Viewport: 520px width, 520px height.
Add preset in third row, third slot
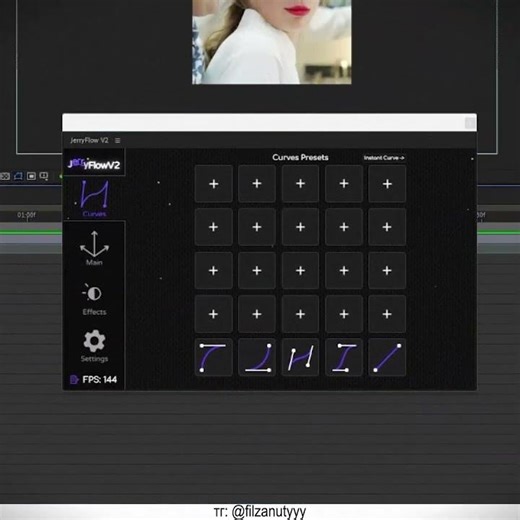300,270
